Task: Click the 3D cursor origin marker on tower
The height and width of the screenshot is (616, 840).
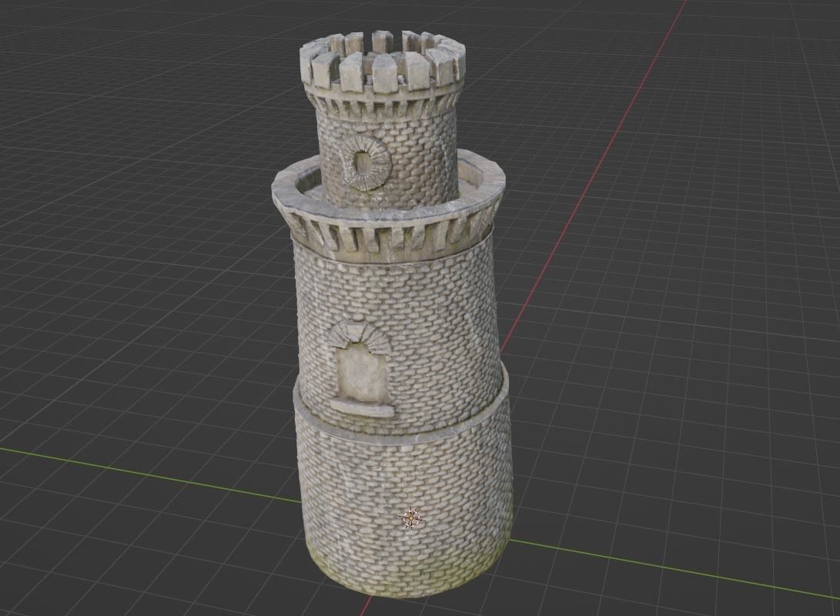Action: (x=411, y=518)
